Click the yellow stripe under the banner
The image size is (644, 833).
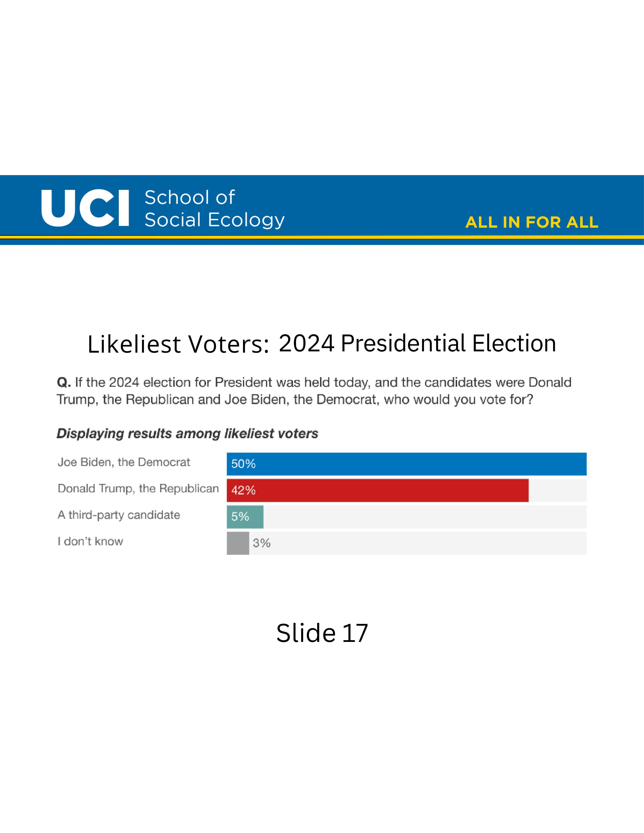coord(322,237)
